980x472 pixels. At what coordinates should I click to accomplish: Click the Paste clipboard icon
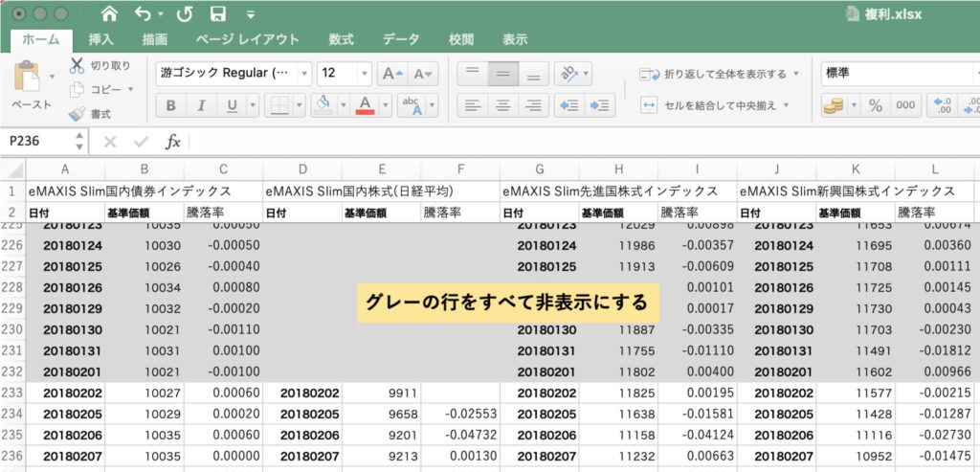pyautogui.click(x=26, y=77)
